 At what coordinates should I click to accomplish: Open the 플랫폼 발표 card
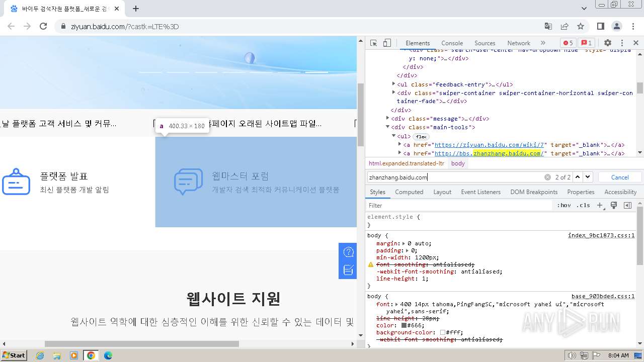tap(77, 182)
